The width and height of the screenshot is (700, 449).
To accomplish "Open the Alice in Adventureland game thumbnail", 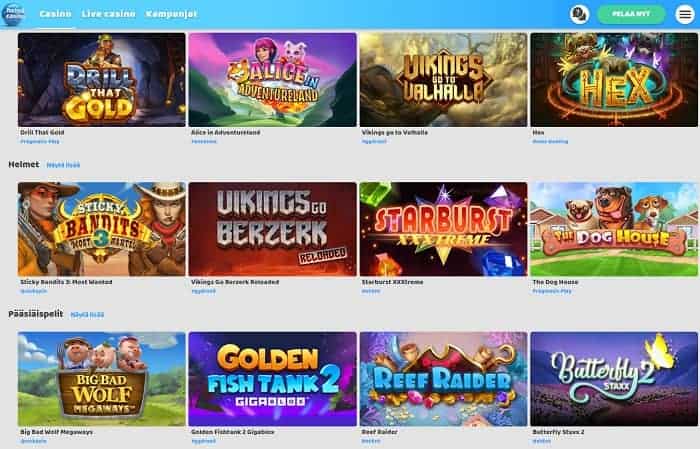I will click(273, 79).
